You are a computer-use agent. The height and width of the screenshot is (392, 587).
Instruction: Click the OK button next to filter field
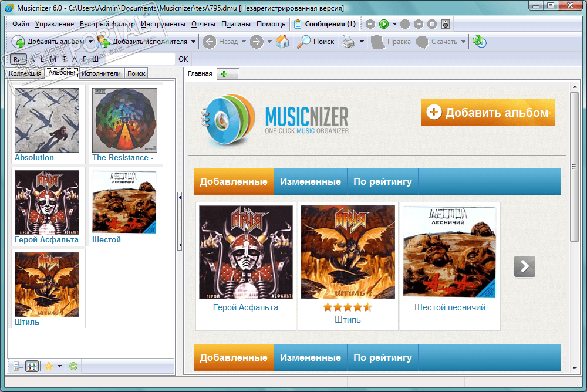pos(183,59)
